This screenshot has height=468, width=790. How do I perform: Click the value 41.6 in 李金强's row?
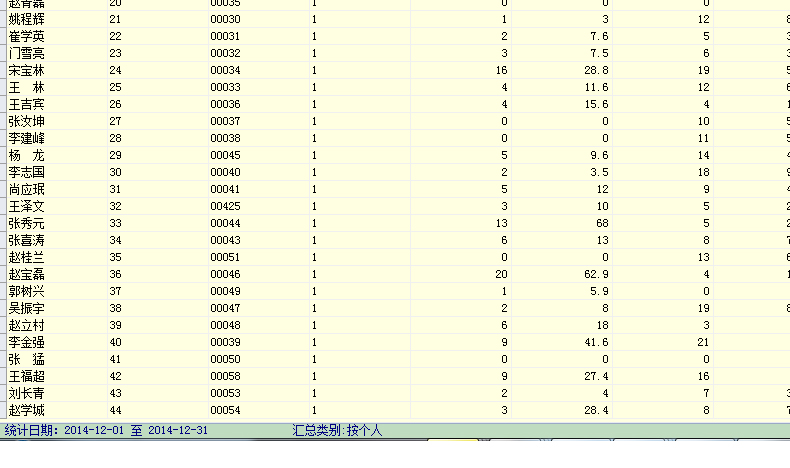596,342
